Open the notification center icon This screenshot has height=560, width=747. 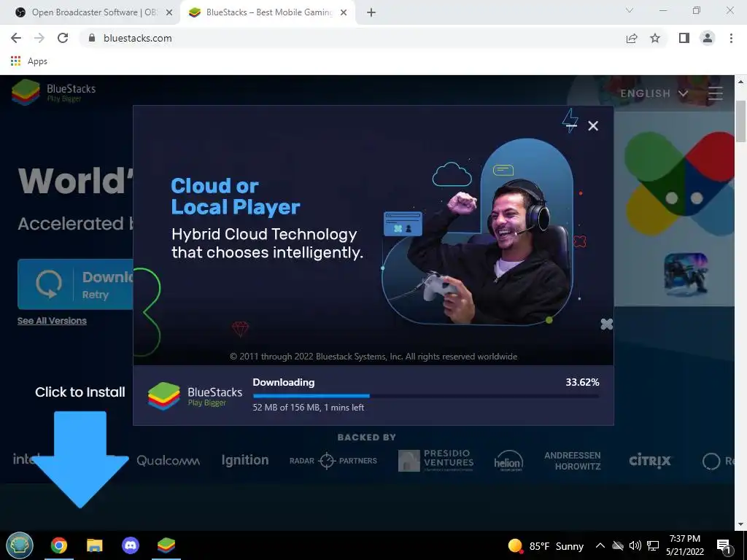(x=724, y=545)
